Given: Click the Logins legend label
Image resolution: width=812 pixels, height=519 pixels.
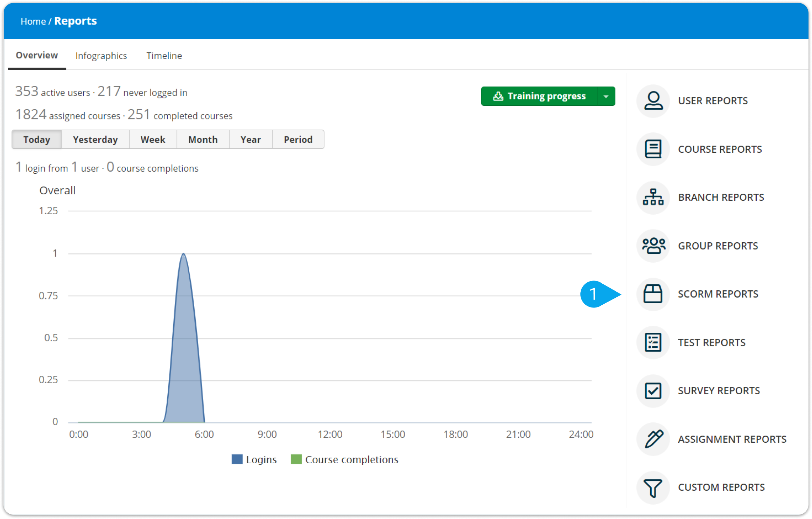Looking at the screenshot, I should point(261,459).
